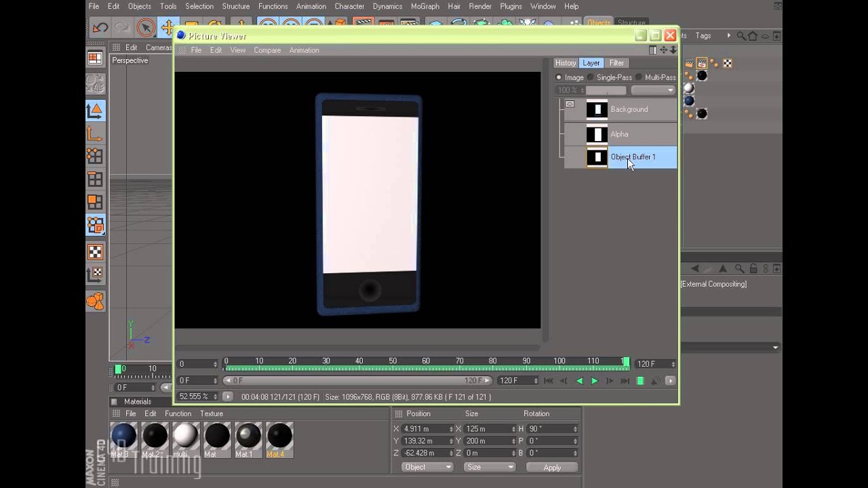Toggle the green preview range icon
This screenshot has width=868, height=488.
coord(640,381)
